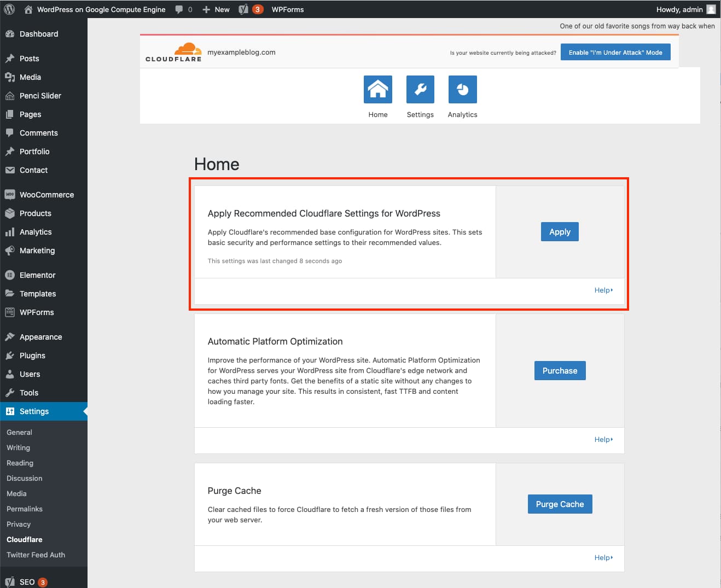
Task: Click the Home page heading
Action: coord(217,164)
